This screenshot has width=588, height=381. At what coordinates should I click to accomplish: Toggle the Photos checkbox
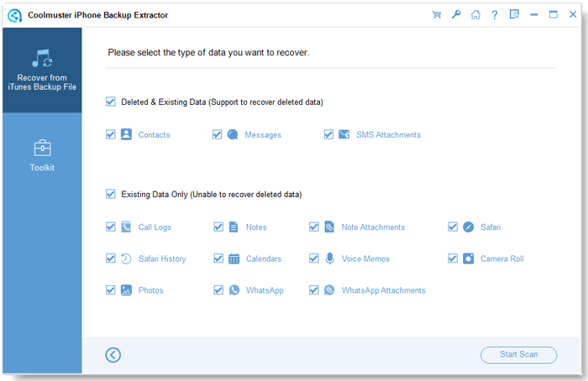pyautogui.click(x=111, y=290)
